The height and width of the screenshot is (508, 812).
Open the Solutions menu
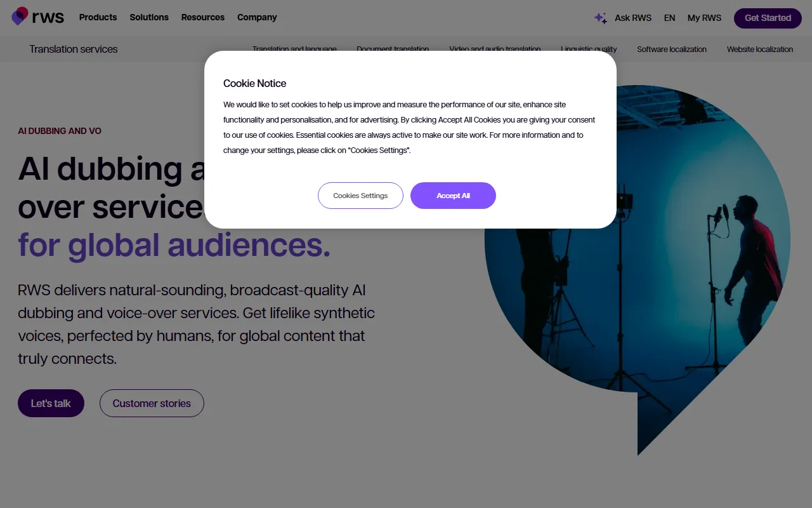coord(149,18)
